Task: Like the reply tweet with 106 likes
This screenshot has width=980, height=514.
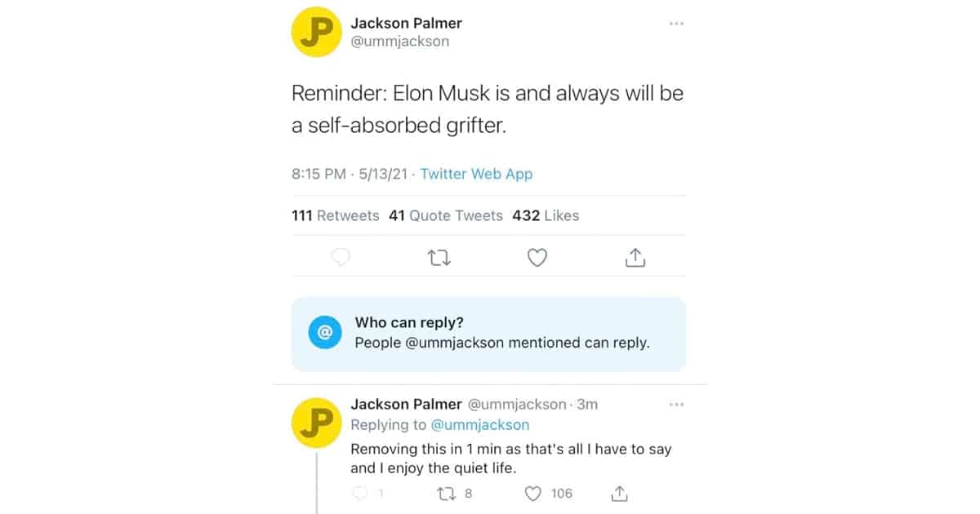Action: tap(533, 494)
